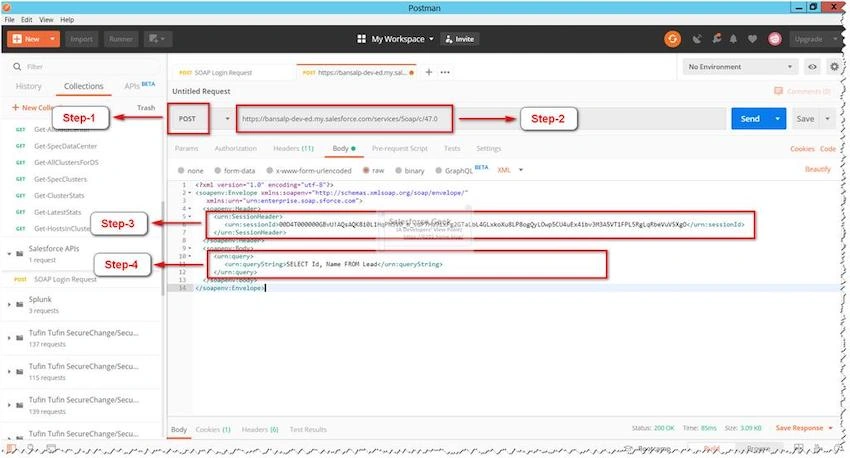The height and width of the screenshot is (458, 850).
Task: Open the Help menu
Action: 67,20
